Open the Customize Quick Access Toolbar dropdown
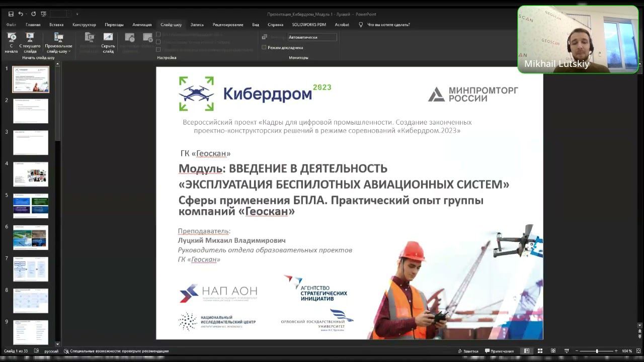Screen dimensions: 644x362 pyautogui.click(x=77, y=14)
